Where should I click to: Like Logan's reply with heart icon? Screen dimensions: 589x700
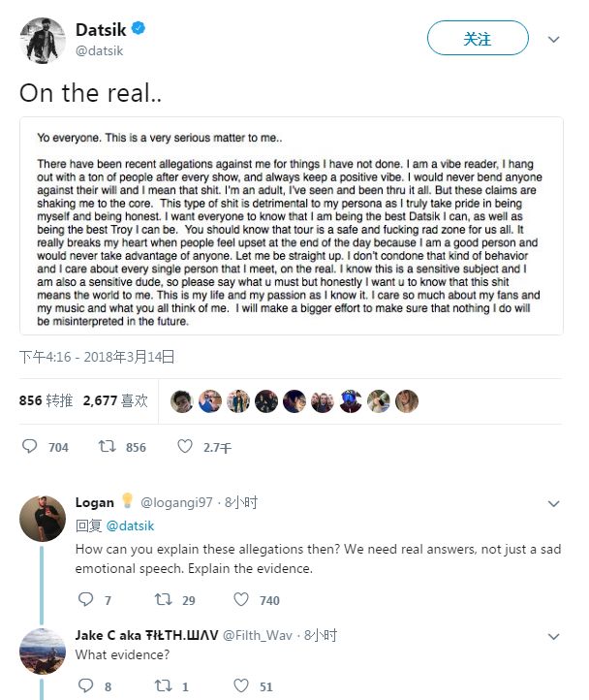[240, 600]
